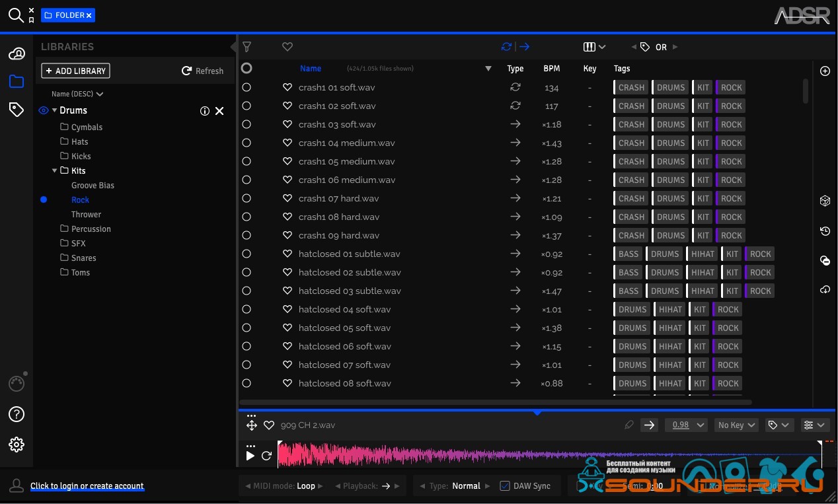
Task: Click the cloud download icon on right edge
Action: point(825,290)
